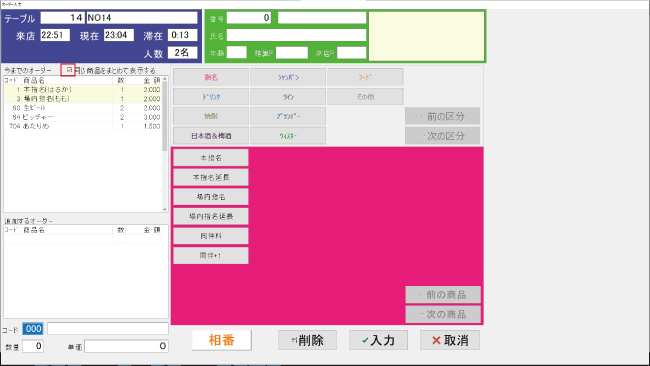650x366 pixels.
Task: Toggle the 同じ商品をまとめて表示する checkbox
Action: coord(69,70)
